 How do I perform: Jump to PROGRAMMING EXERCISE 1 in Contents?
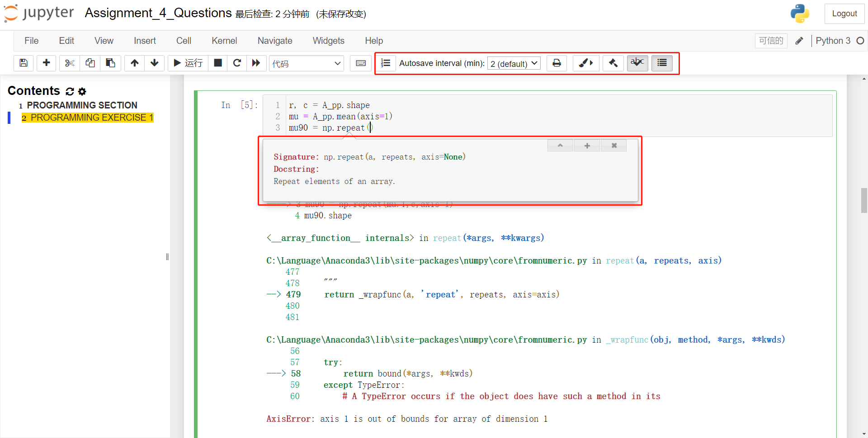click(92, 118)
